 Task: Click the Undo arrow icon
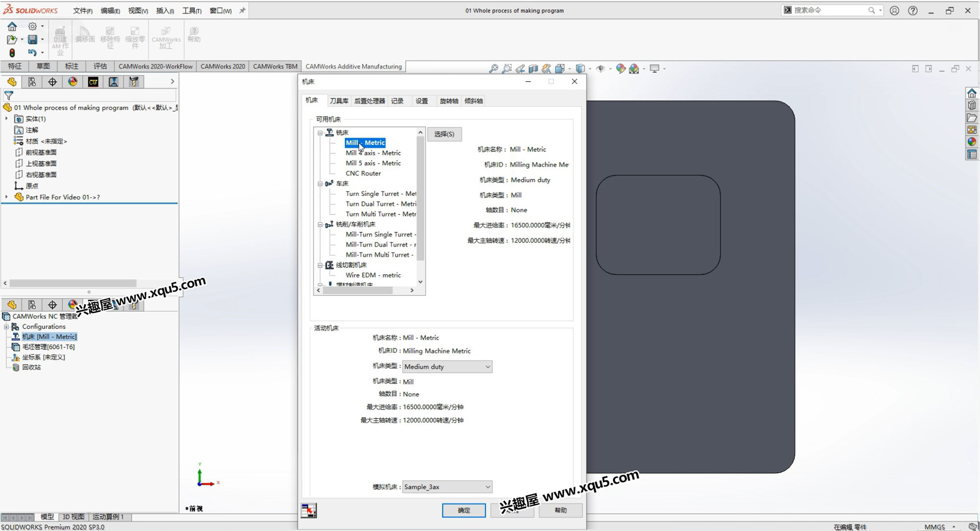32,52
